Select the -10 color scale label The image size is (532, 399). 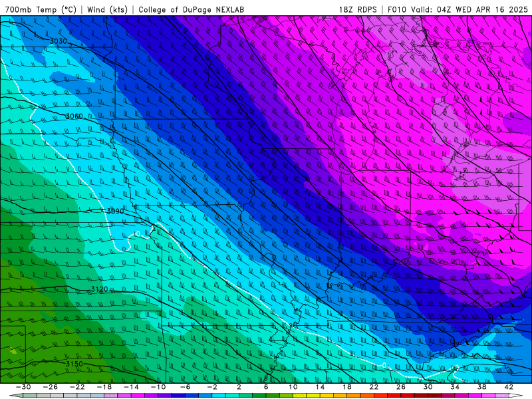(x=158, y=387)
